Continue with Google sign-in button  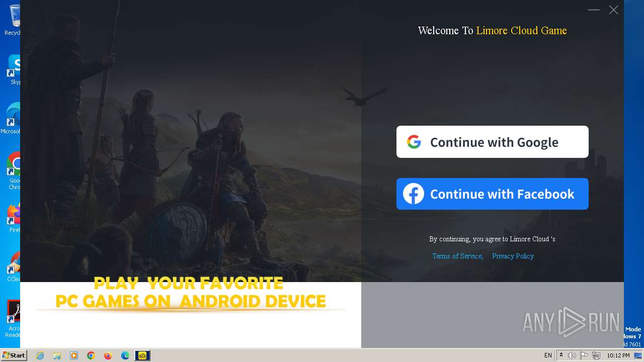(x=492, y=142)
